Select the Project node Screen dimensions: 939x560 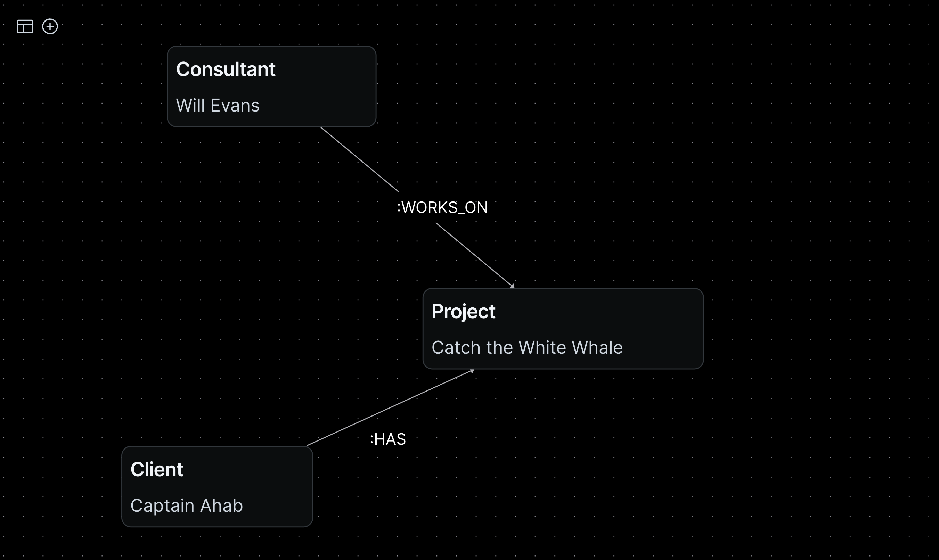(x=564, y=328)
